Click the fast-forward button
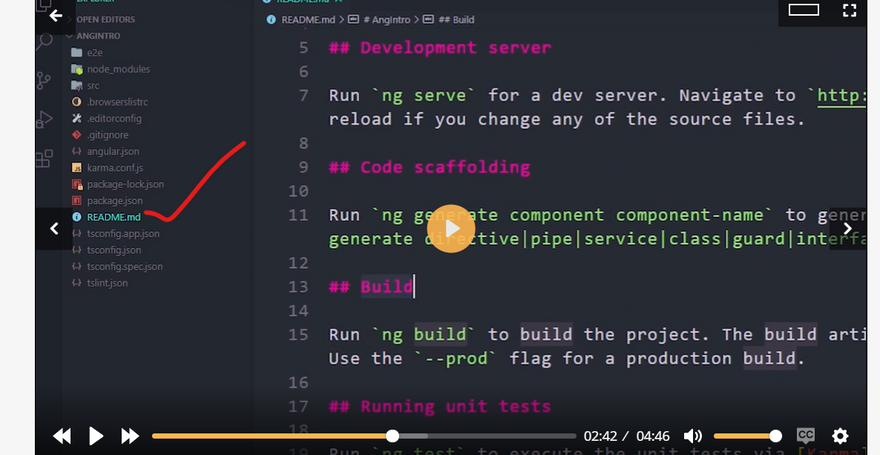This screenshot has height=455, width=880. coord(130,436)
